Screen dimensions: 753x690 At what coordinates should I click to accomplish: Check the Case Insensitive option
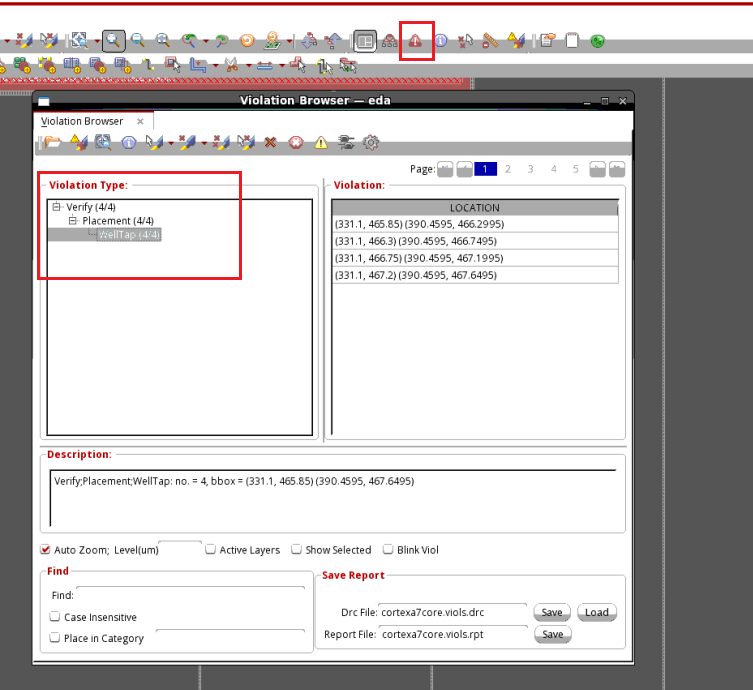[55, 617]
